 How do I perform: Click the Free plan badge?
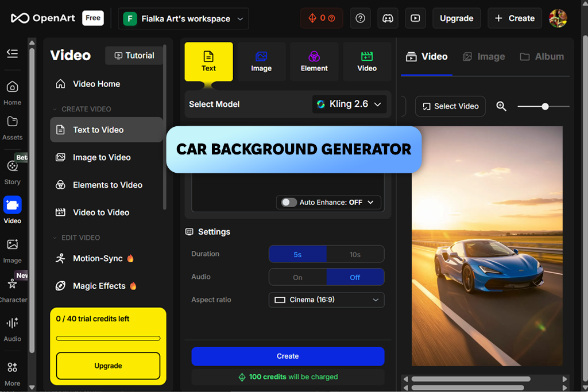93,18
